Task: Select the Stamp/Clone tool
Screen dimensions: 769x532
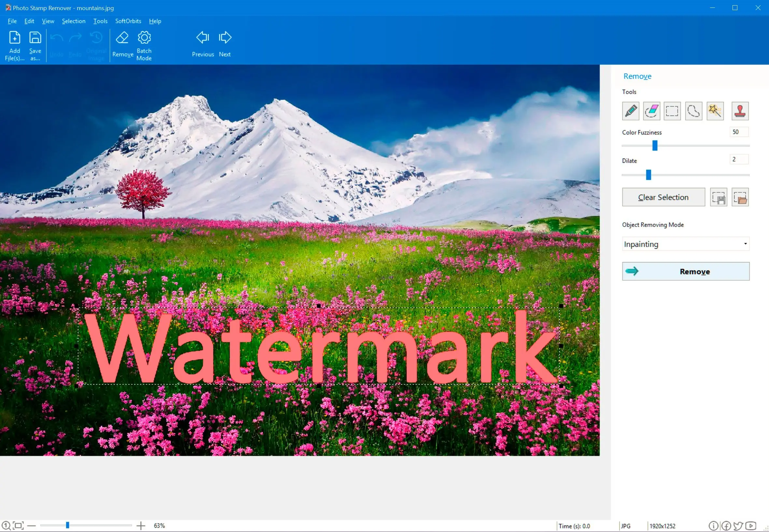Action: 740,111
